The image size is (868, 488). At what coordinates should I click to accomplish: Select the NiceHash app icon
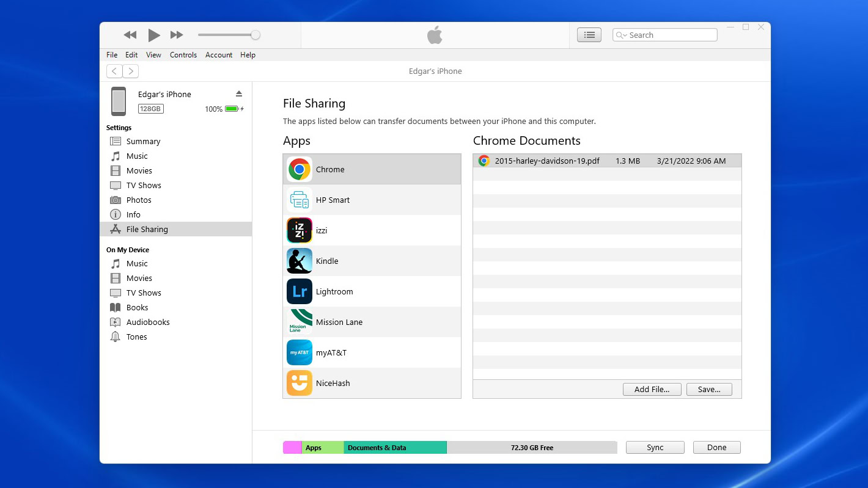tap(300, 383)
